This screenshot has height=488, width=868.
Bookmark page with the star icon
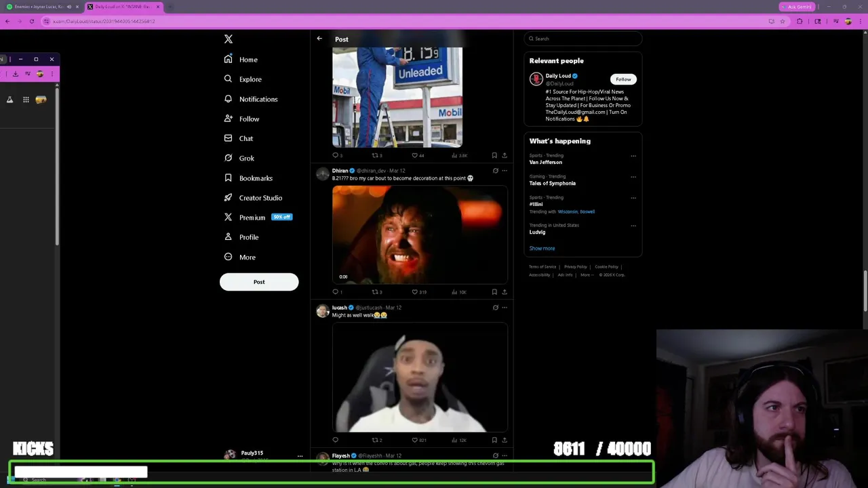pos(782,22)
